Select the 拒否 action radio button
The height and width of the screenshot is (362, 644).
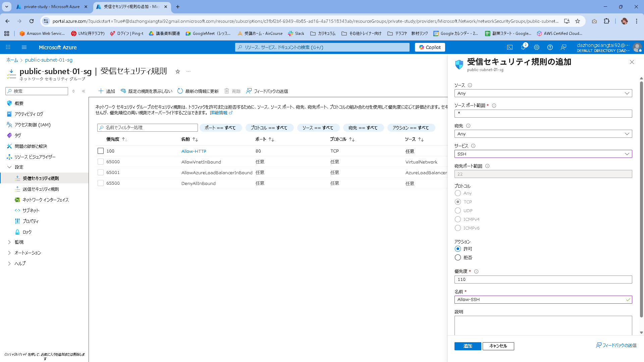[x=458, y=257]
